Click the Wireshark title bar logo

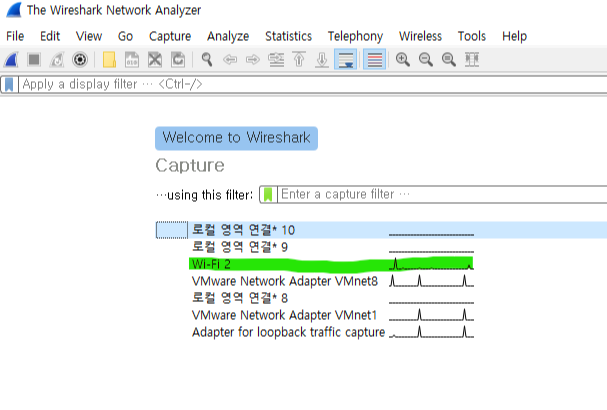tap(14, 10)
